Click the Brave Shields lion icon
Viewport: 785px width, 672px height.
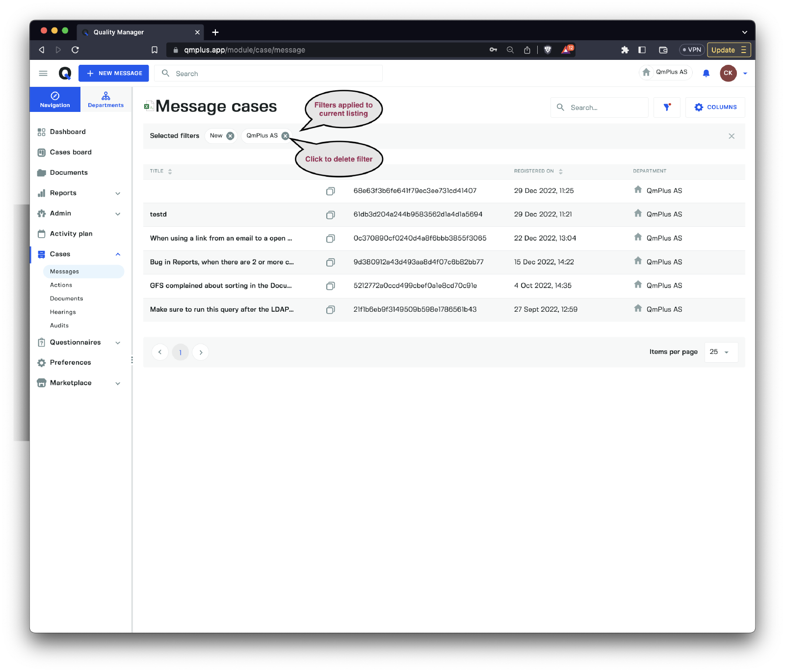[548, 50]
